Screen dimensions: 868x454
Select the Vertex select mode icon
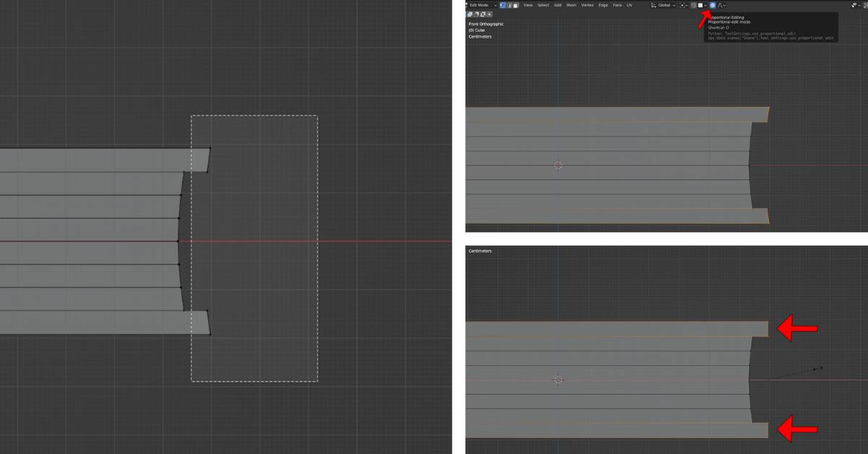tap(502, 4)
